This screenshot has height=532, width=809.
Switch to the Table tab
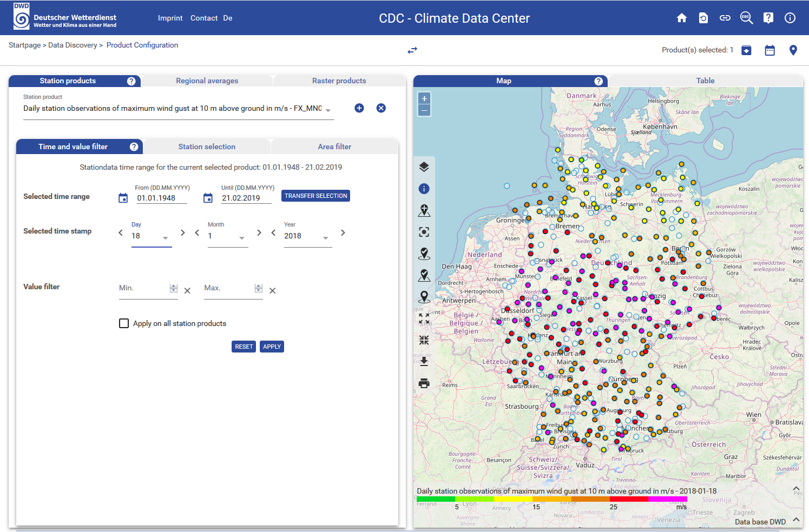tap(705, 81)
